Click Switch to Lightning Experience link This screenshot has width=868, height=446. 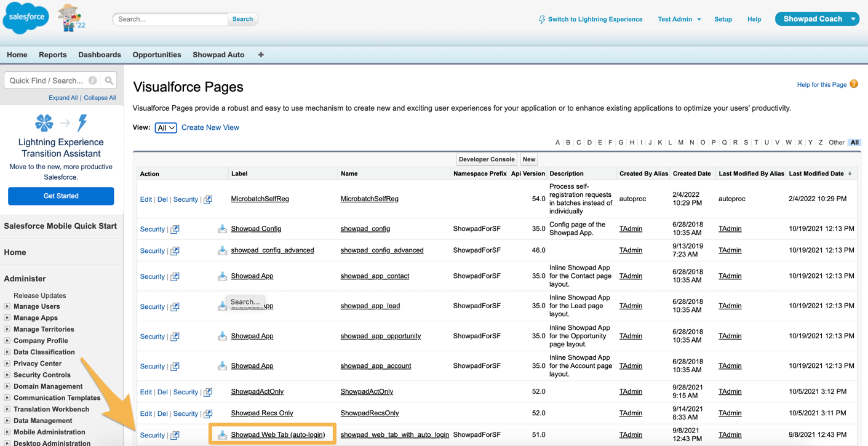595,20
